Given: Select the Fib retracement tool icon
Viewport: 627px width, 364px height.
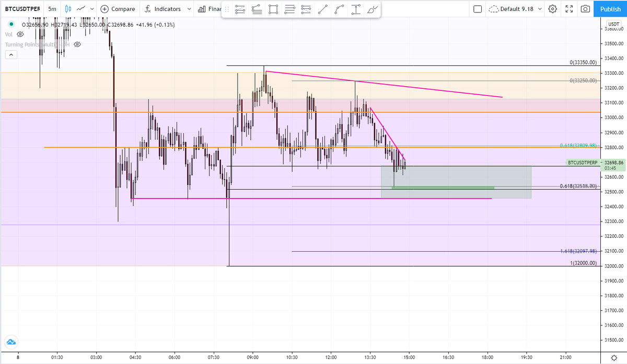Looking at the screenshot, I should point(307,9).
